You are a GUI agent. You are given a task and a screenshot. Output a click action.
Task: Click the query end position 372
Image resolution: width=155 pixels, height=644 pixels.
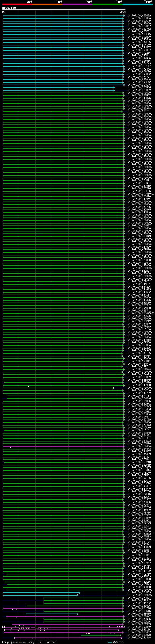point(122,12)
